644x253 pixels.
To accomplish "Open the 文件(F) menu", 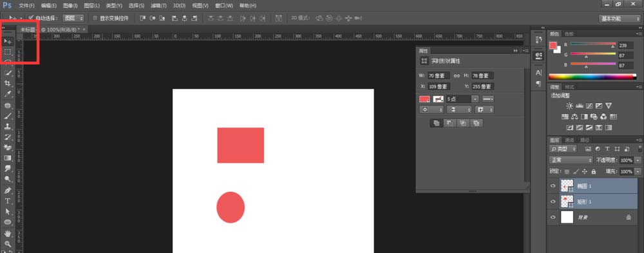I will click(x=26, y=6).
